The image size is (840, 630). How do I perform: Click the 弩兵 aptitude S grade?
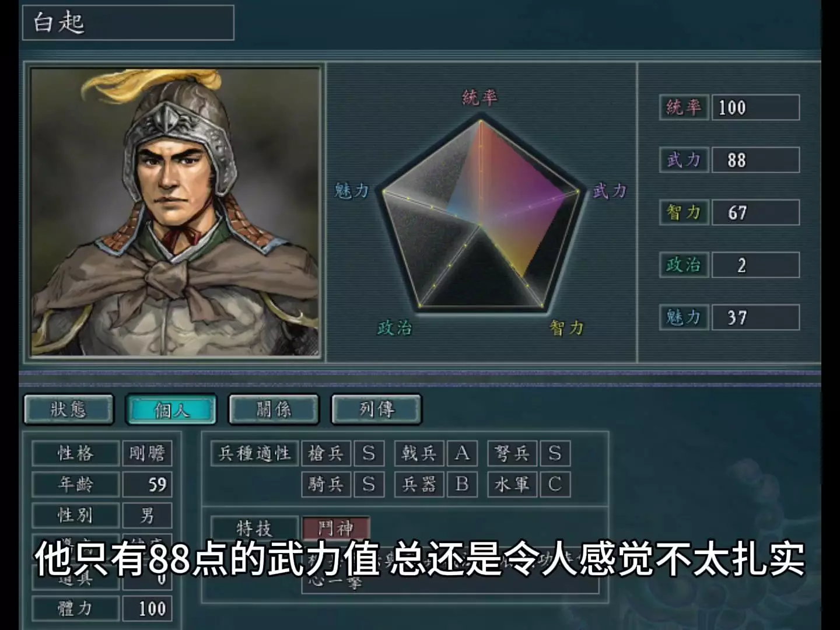[555, 453]
